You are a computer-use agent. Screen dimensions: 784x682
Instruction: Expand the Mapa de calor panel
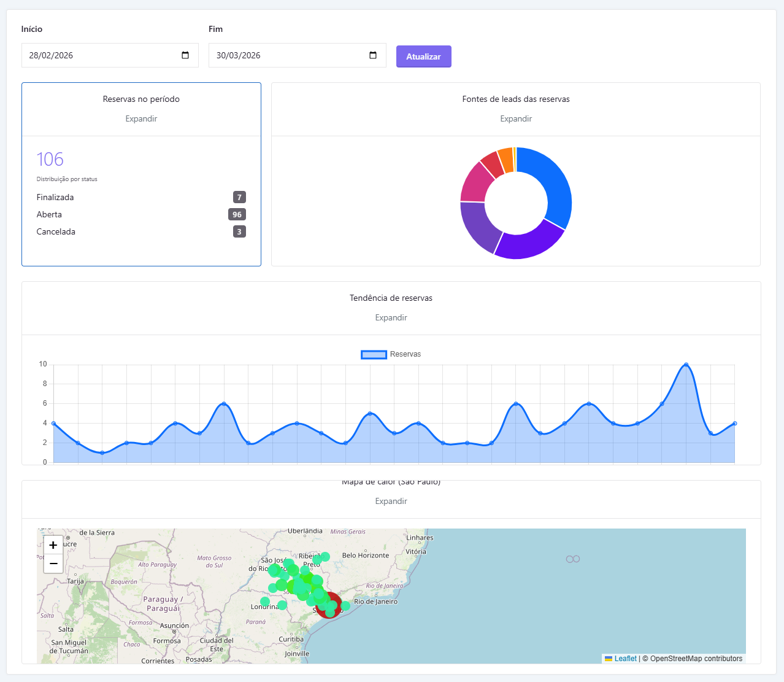click(x=391, y=501)
